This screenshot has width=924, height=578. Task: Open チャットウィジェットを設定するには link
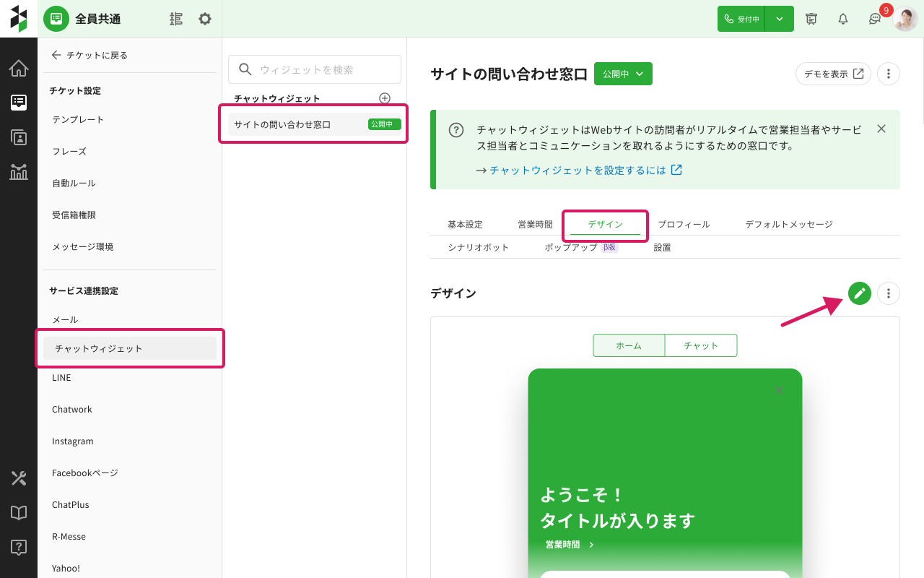(585, 171)
